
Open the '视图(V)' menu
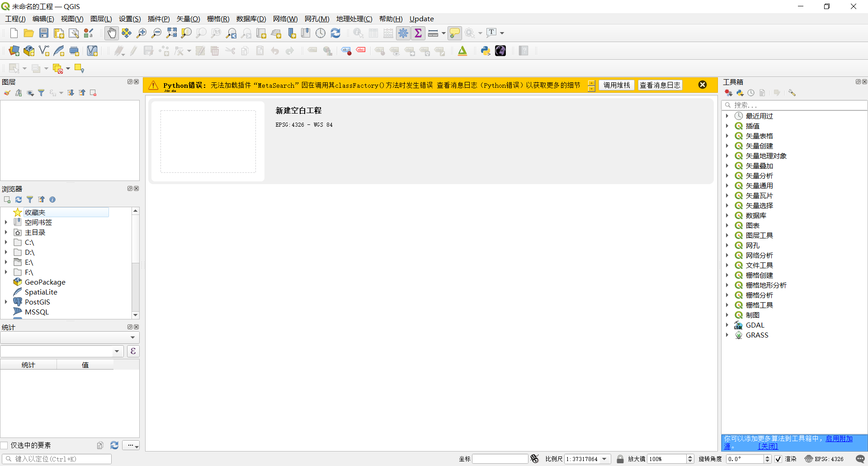[x=72, y=19]
